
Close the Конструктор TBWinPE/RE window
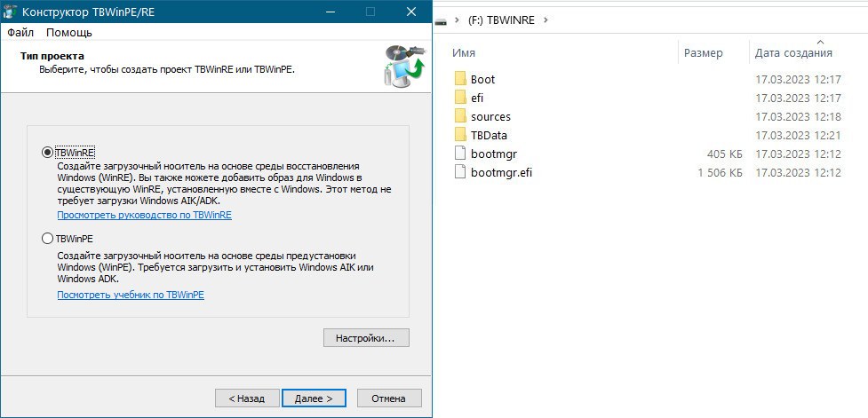click(410, 11)
